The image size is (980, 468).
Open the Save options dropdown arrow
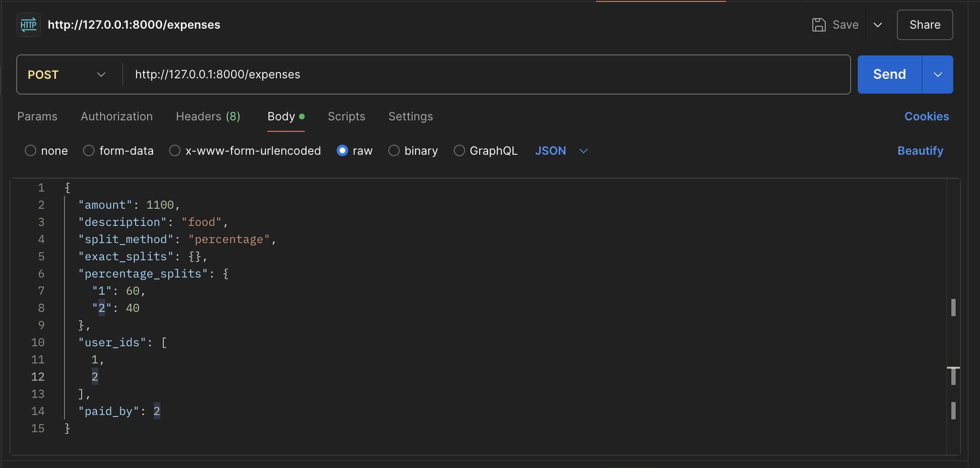(878, 25)
